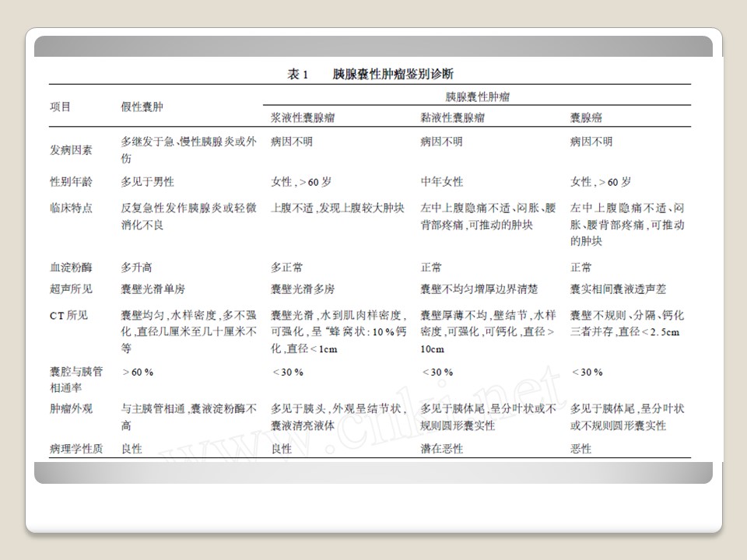Screen dimensions: 747x560
Task: Click the 'CT 所见' row label
Action: [68, 315]
